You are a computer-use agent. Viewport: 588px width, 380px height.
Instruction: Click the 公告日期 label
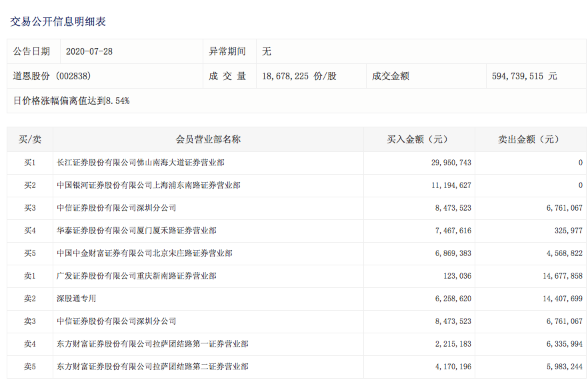[31, 51]
